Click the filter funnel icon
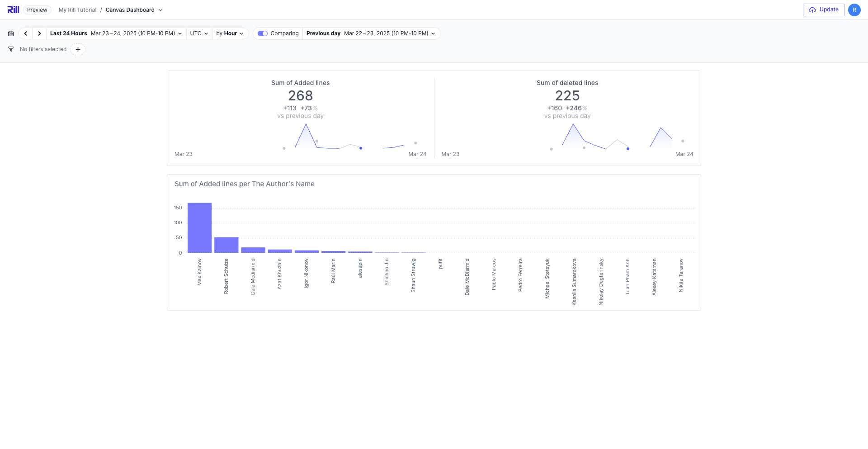The image size is (868, 449). point(11,49)
